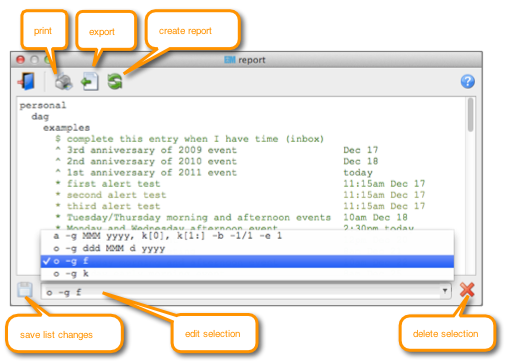Click the 'dag' line in report
The width and height of the screenshot is (507, 361).
click(x=40, y=117)
